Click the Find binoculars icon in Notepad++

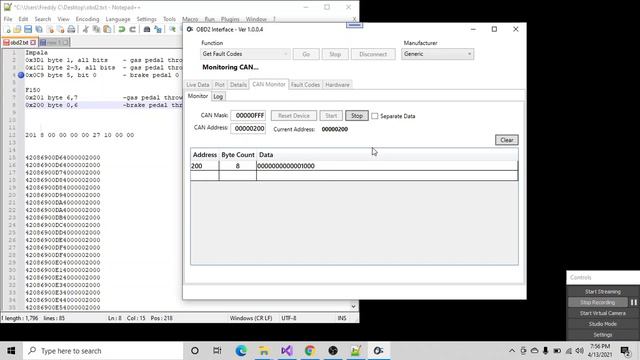tap(147, 29)
